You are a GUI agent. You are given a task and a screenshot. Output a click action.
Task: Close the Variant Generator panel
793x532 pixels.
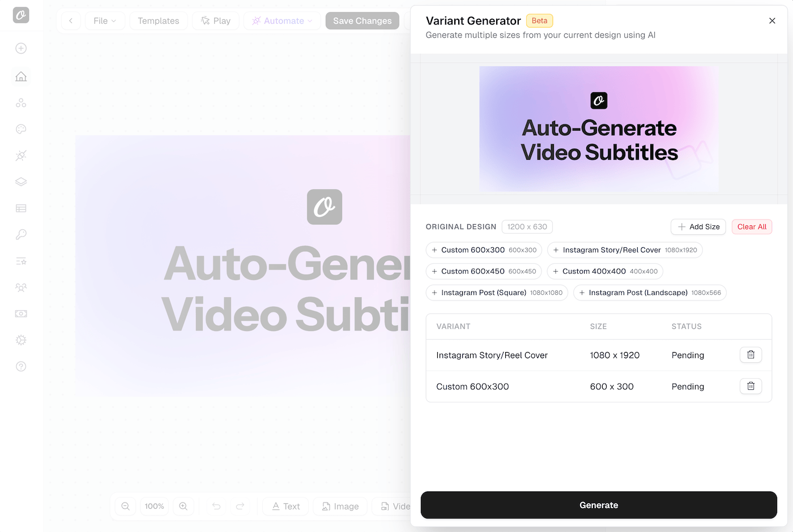772,21
